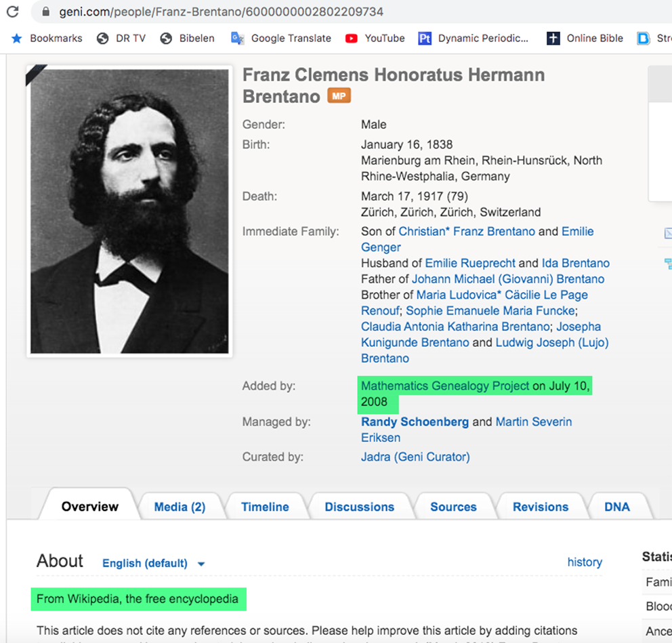Open the Mathematics Genealogy Project link
Image resolution: width=672 pixels, height=643 pixels.
(445, 386)
